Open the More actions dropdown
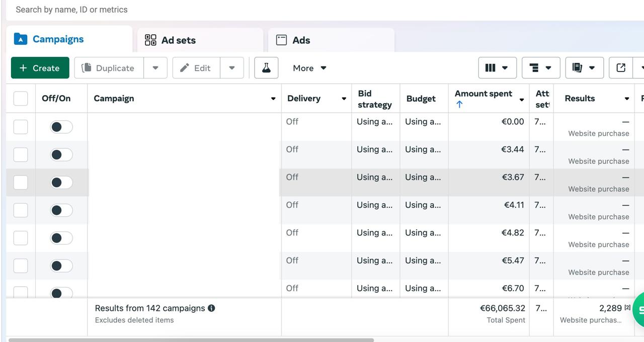Image resolution: width=644 pixels, height=342 pixels. point(309,68)
